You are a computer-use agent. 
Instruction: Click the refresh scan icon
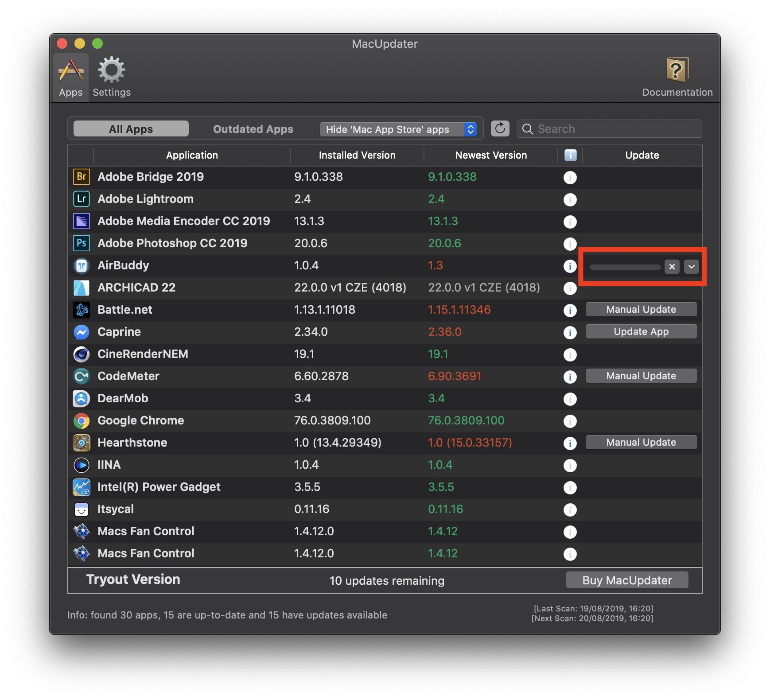tap(500, 129)
